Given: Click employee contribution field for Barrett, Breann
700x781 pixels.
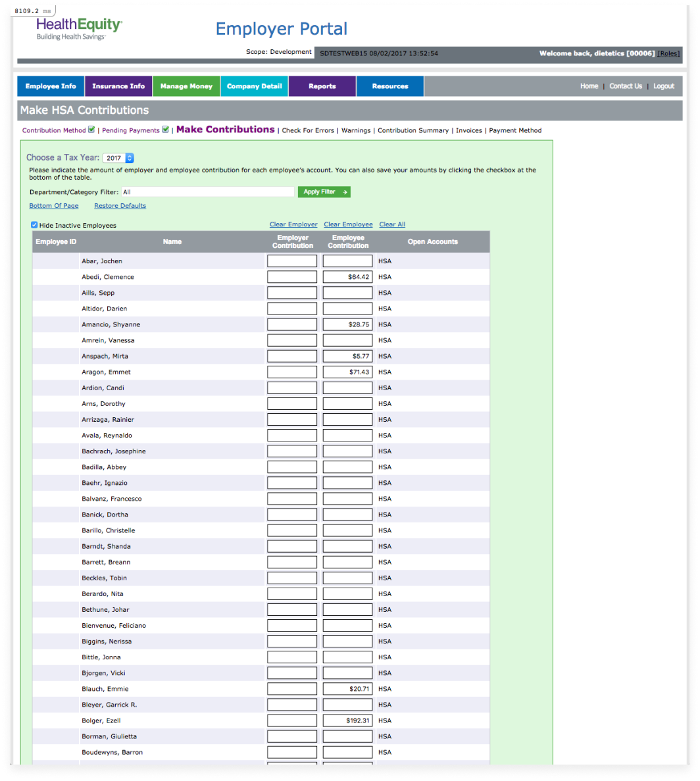Looking at the screenshot, I should pos(347,563).
